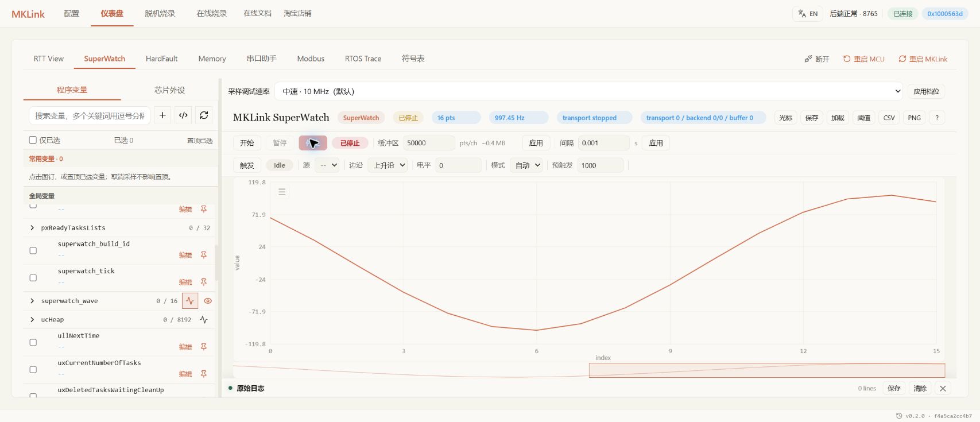This screenshot has height=422, width=980.
Task: Refresh the variable list
Action: [x=204, y=115]
